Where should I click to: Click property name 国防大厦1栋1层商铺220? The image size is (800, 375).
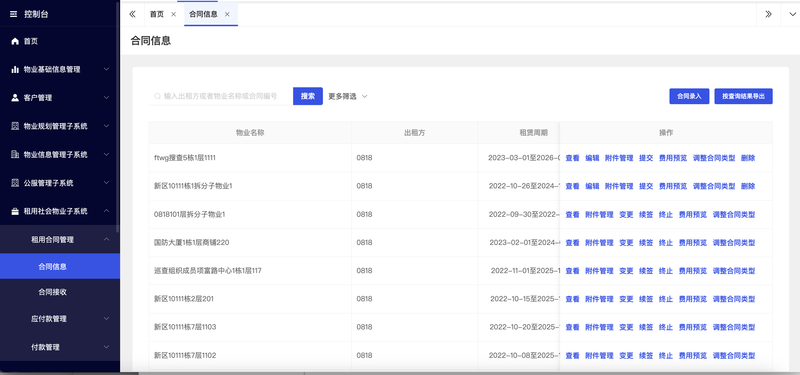click(191, 243)
